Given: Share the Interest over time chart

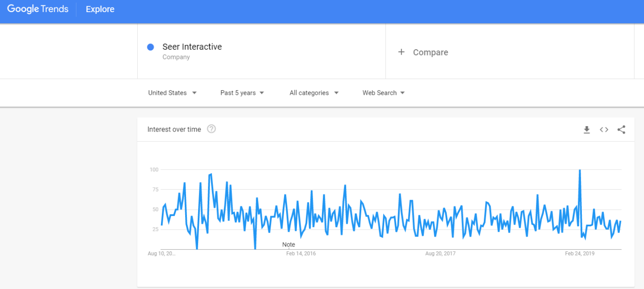Looking at the screenshot, I should [x=621, y=130].
